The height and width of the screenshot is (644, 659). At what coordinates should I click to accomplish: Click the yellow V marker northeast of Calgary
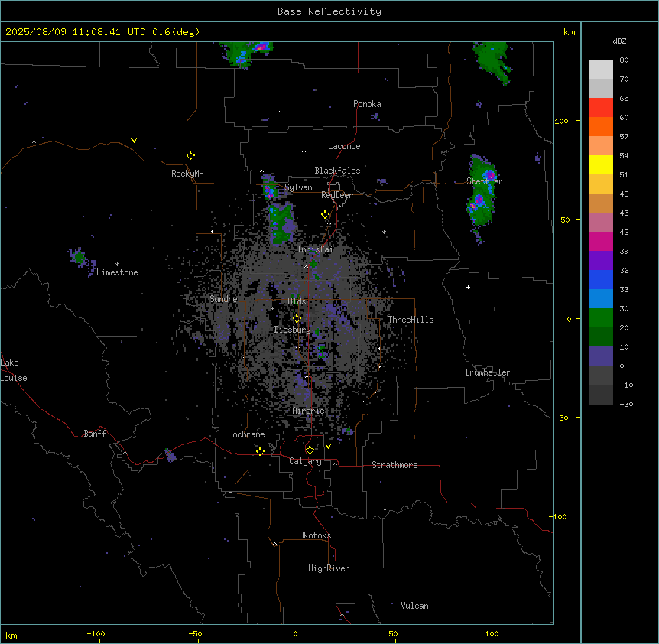(x=328, y=447)
